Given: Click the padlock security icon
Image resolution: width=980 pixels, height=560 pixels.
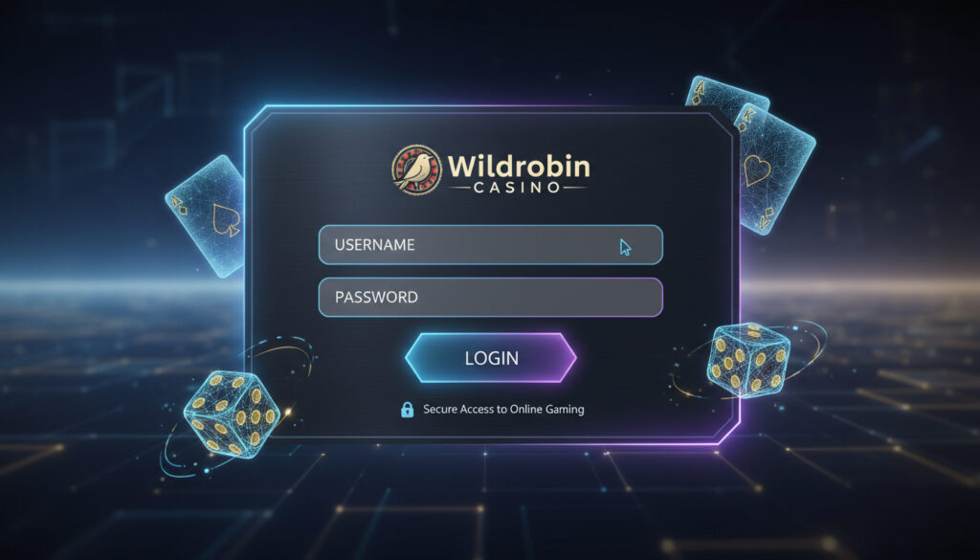Looking at the screenshot, I should [x=407, y=410].
